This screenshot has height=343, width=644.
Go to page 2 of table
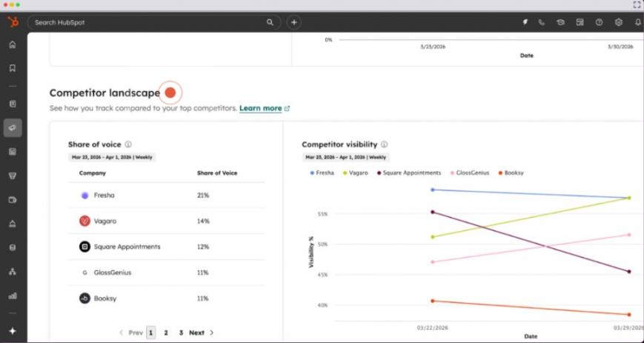coord(166,333)
